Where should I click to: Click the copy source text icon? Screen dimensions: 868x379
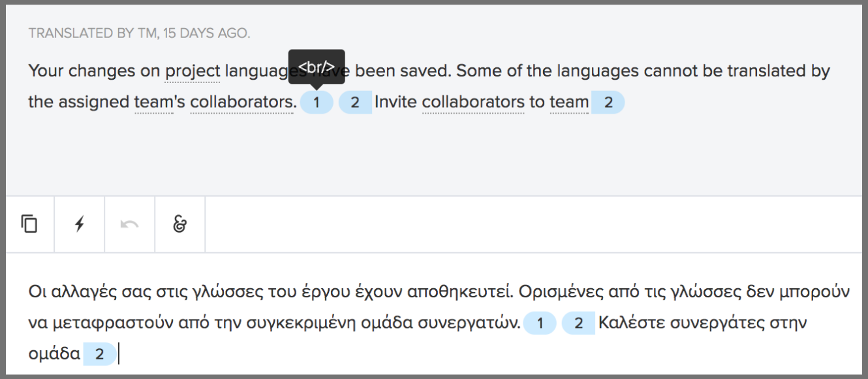tap(29, 224)
